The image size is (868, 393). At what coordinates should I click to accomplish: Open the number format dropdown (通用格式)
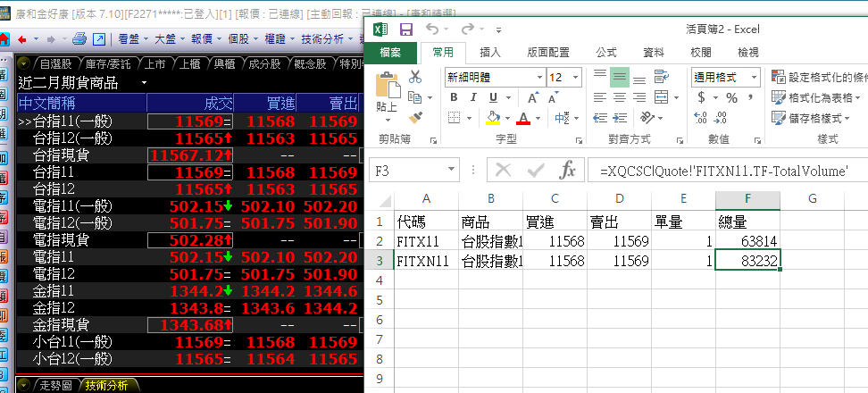click(754, 78)
